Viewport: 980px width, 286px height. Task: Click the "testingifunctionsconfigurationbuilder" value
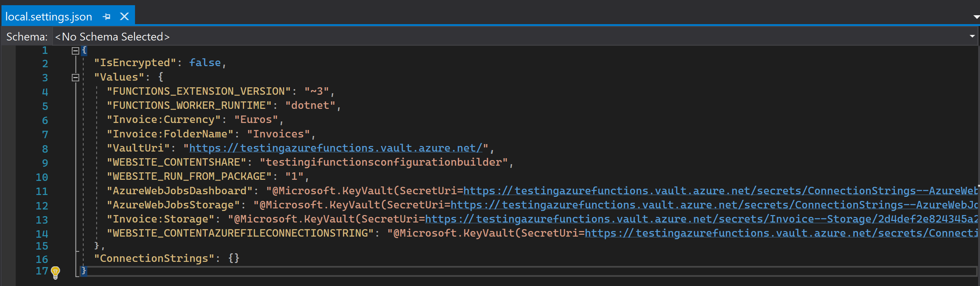[384, 163]
